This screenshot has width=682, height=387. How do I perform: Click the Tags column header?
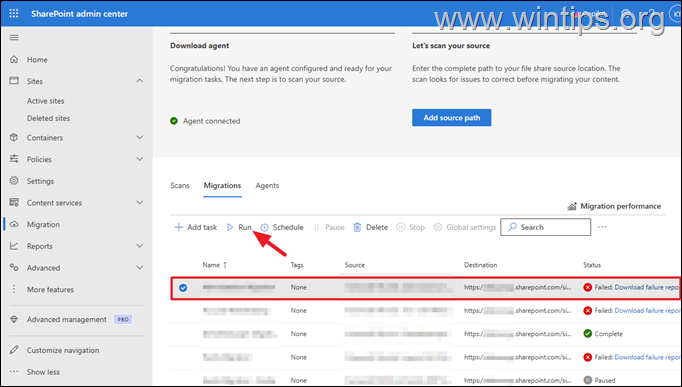click(297, 265)
